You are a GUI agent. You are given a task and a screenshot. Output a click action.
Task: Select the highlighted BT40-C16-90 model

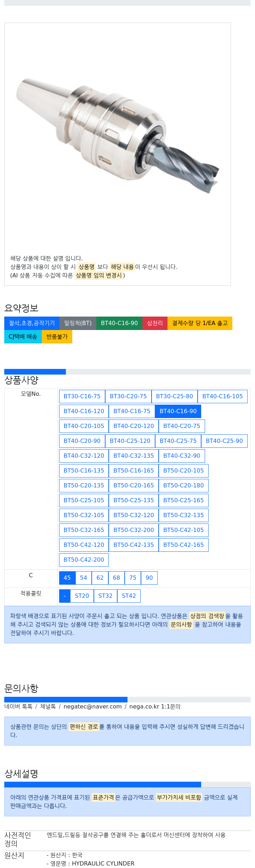[x=178, y=411]
